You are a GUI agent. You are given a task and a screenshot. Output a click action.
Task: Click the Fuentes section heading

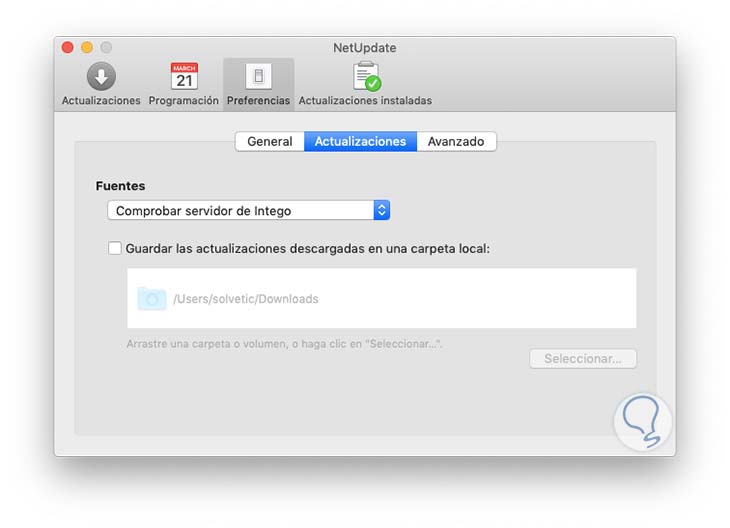coord(121,186)
